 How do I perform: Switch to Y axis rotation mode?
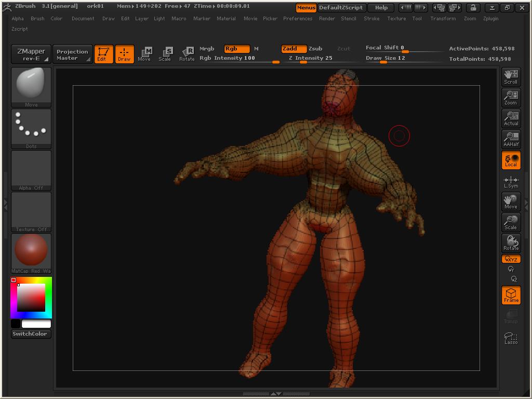pyautogui.click(x=511, y=270)
